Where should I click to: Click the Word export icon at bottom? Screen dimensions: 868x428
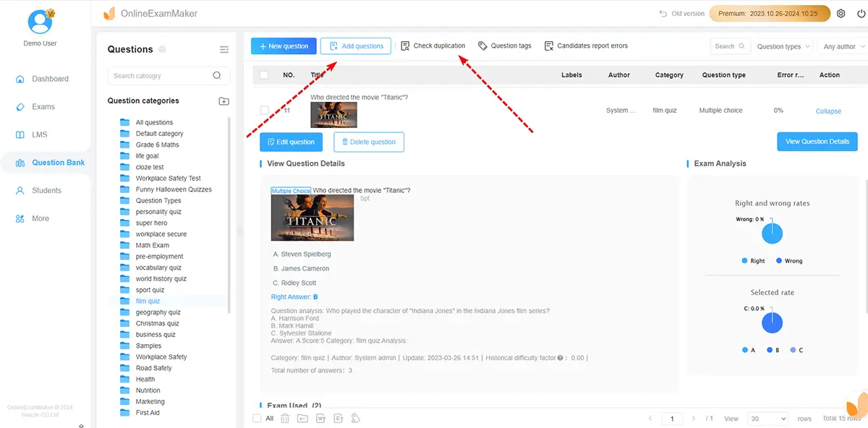320,419
